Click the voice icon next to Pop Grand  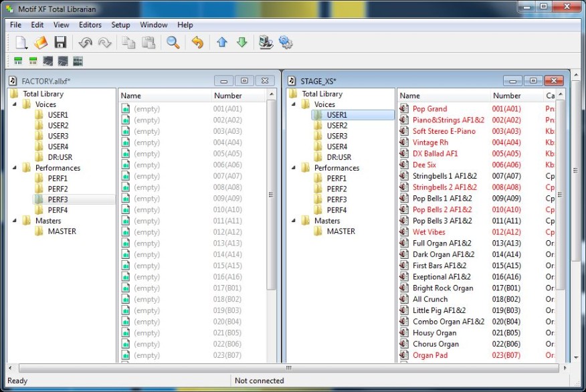(403, 109)
